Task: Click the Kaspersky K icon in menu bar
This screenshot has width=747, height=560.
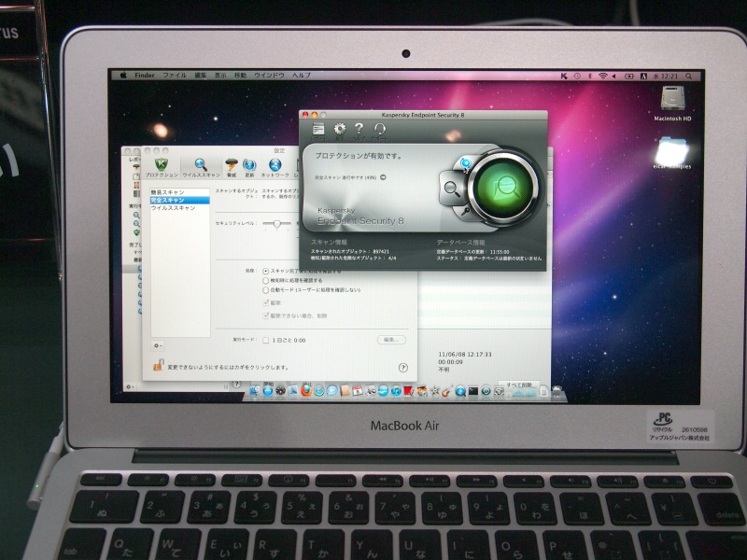Action: pos(564,76)
